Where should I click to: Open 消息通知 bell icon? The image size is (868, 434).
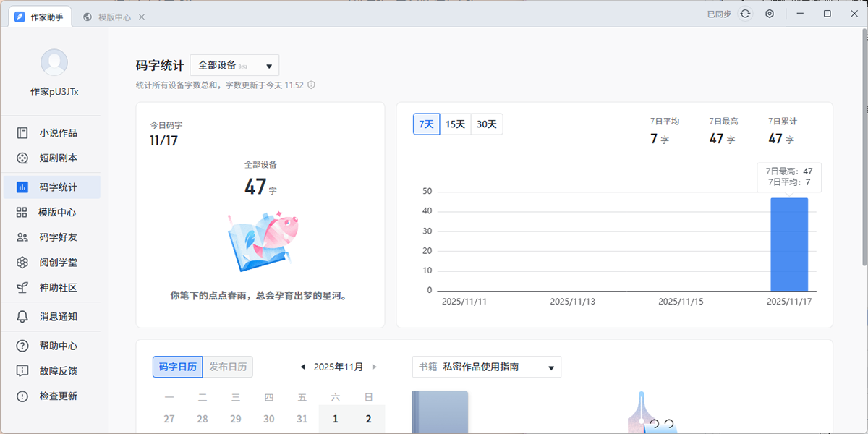pos(22,317)
